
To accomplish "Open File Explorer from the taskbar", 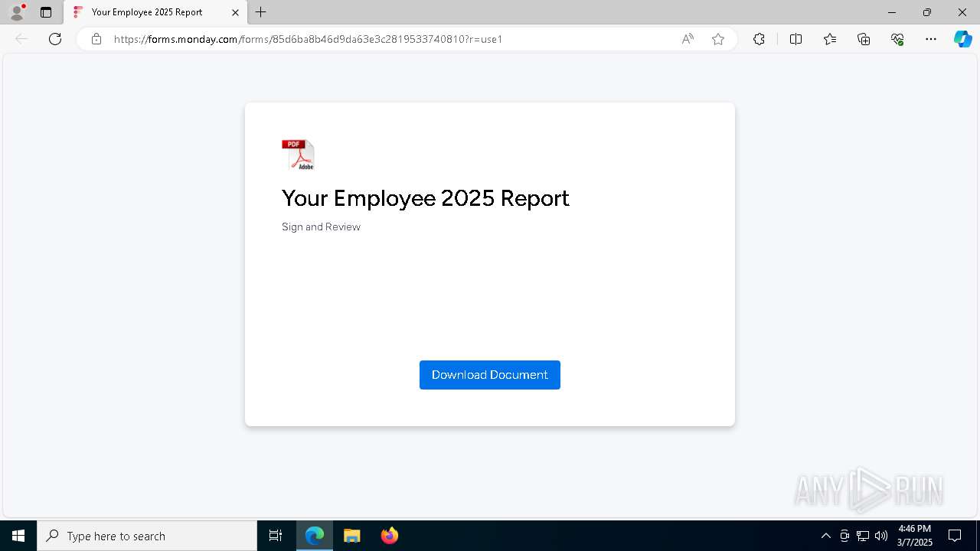I will click(x=352, y=536).
